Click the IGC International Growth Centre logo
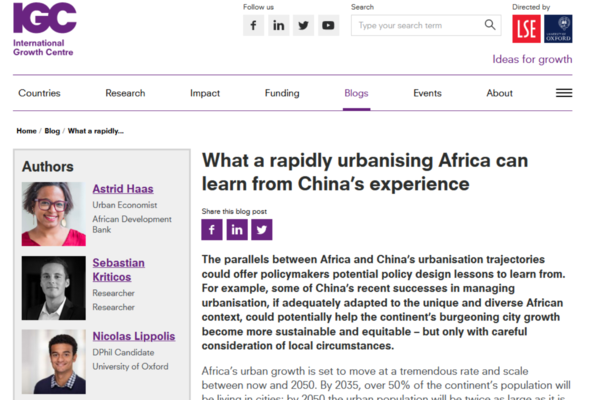Screen dimensions: 600x400 tap(45, 29)
